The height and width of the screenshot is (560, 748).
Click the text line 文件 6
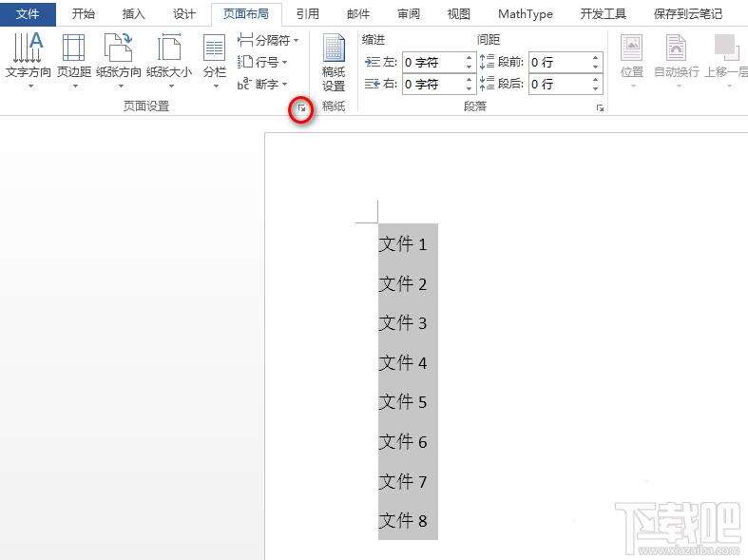[x=403, y=442]
